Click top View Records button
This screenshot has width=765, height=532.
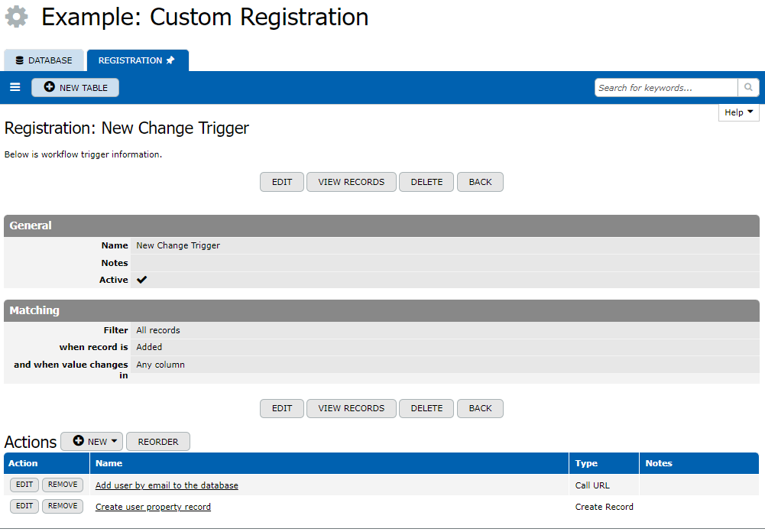click(351, 182)
